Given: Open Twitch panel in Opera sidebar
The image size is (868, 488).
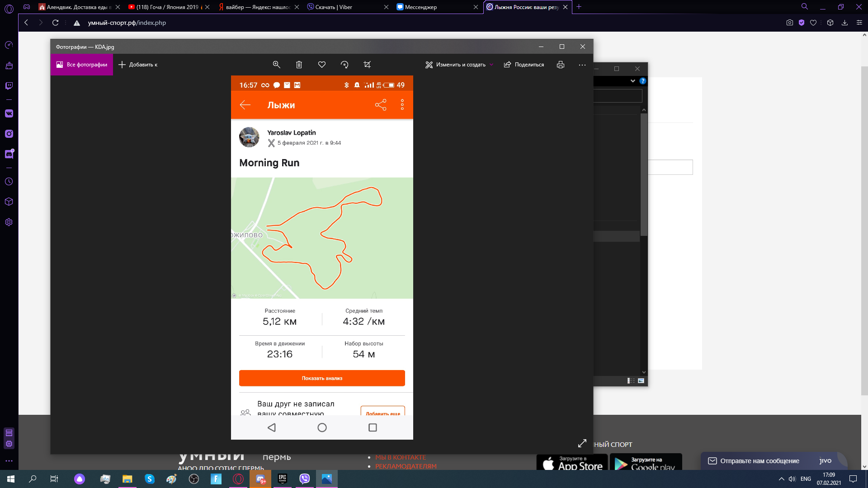Looking at the screenshot, I should click(x=9, y=86).
